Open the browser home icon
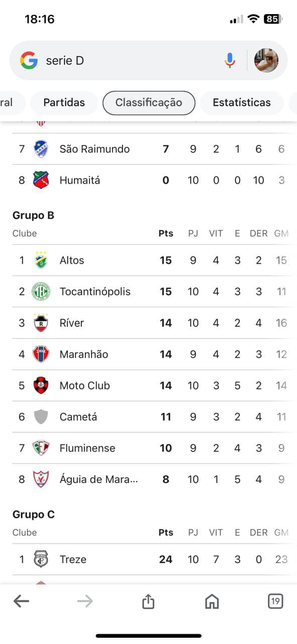 point(212,601)
